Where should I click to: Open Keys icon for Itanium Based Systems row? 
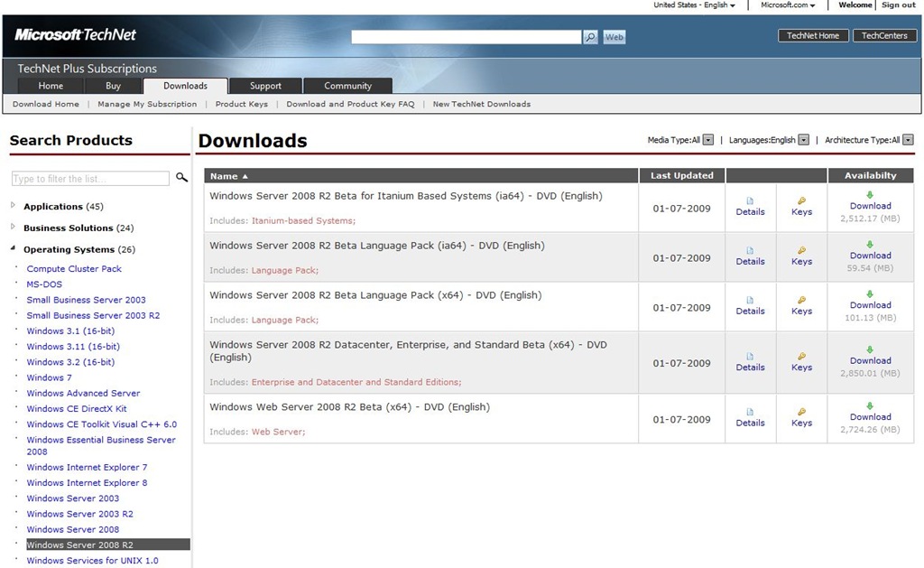tap(801, 201)
